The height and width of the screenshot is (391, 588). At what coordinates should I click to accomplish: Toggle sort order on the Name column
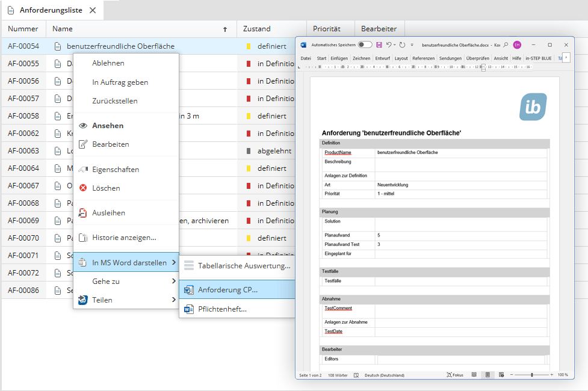[225, 29]
